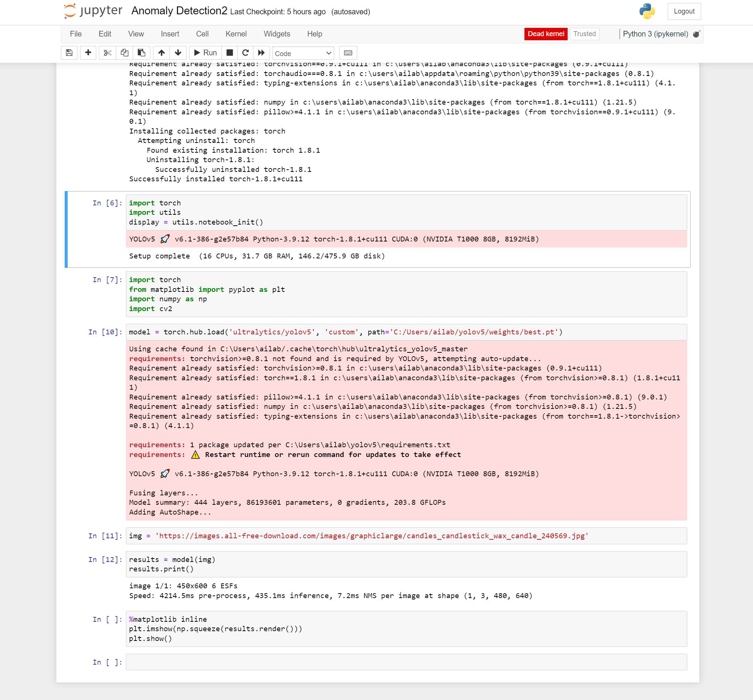753x700 pixels.
Task: Insert a new cell below with plus icon
Action: [88, 53]
